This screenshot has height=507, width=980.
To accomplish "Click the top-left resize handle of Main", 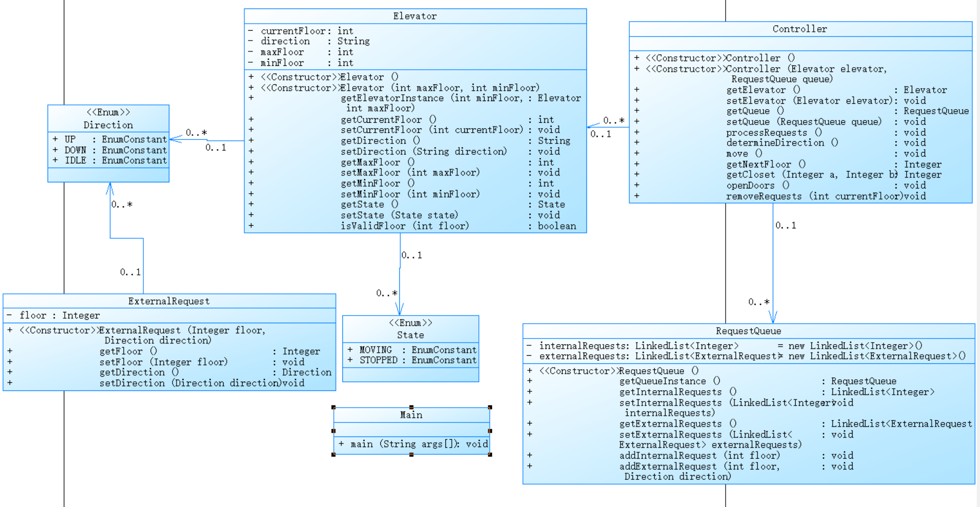I will (x=334, y=407).
